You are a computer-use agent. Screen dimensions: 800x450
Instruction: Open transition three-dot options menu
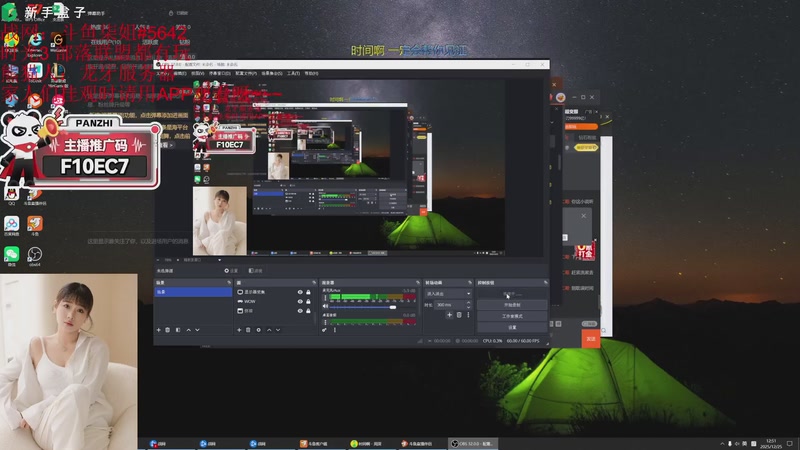click(x=468, y=315)
